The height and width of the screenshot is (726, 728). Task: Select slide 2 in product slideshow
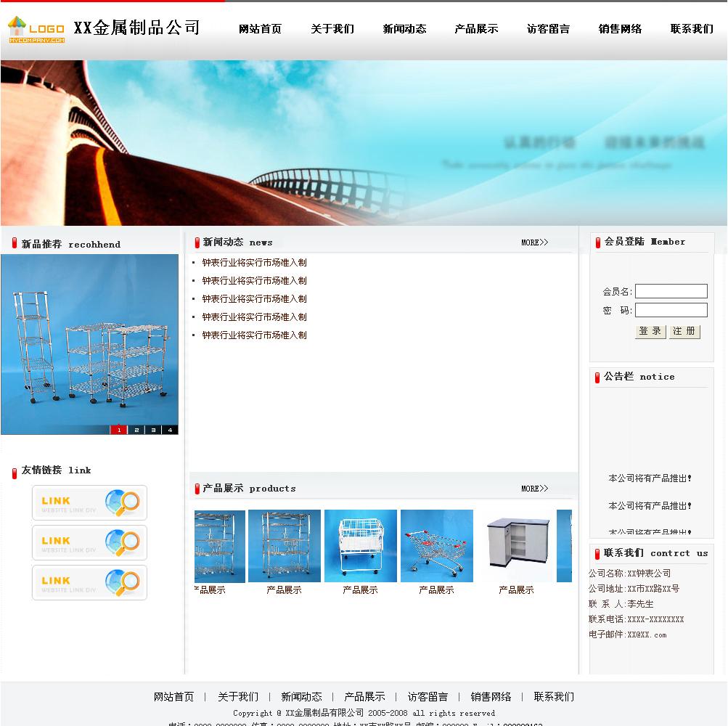(x=136, y=430)
